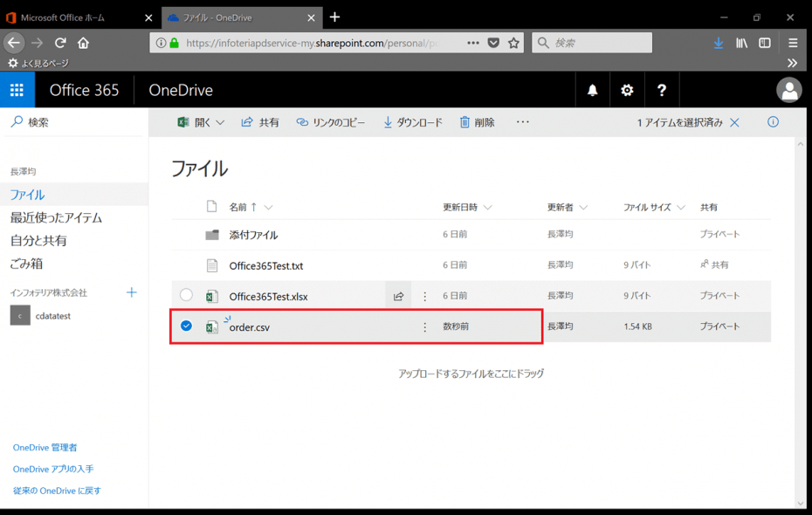Click the 削除 toolbar button
Image resolution: width=812 pixels, height=515 pixels.
[x=477, y=123]
